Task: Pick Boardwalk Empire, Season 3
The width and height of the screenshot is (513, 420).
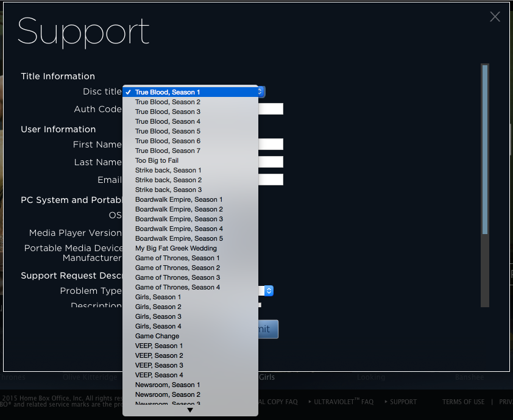Action: (191, 219)
